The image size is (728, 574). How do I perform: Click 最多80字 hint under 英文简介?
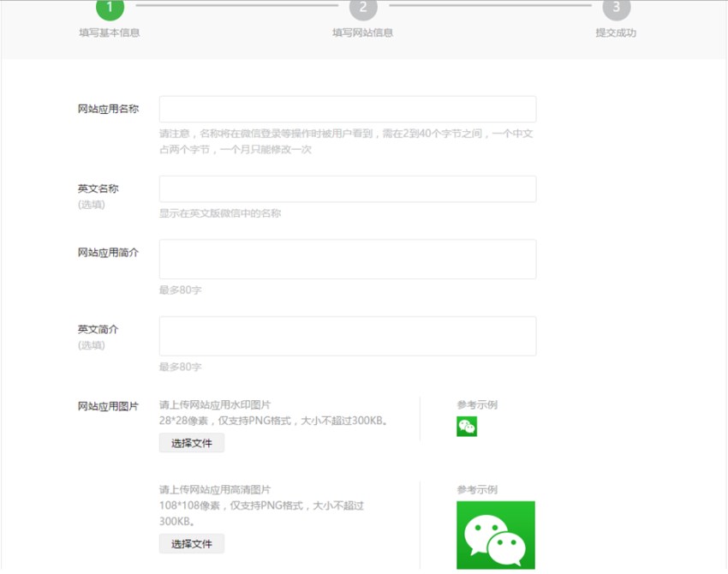[x=180, y=367]
